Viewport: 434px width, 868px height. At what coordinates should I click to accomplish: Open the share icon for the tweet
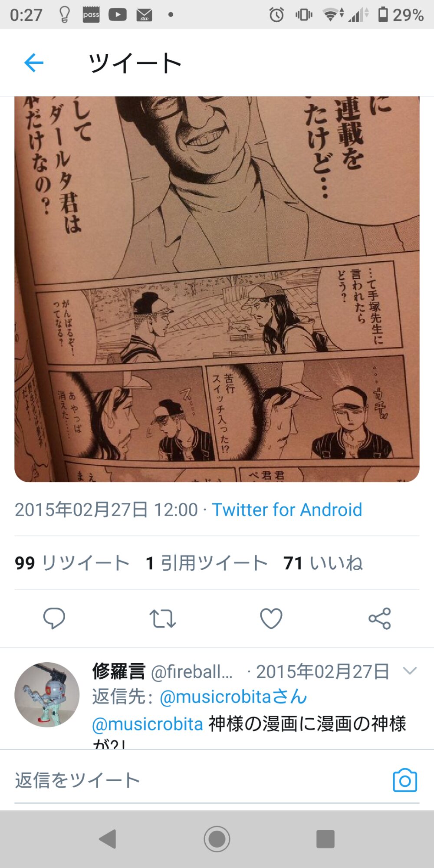[380, 618]
